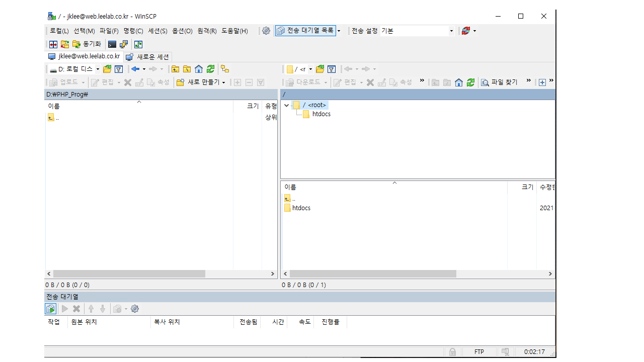Click the 동기화 button
Image resolution: width=644 pixels, height=362 pixels.
click(x=87, y=44)
